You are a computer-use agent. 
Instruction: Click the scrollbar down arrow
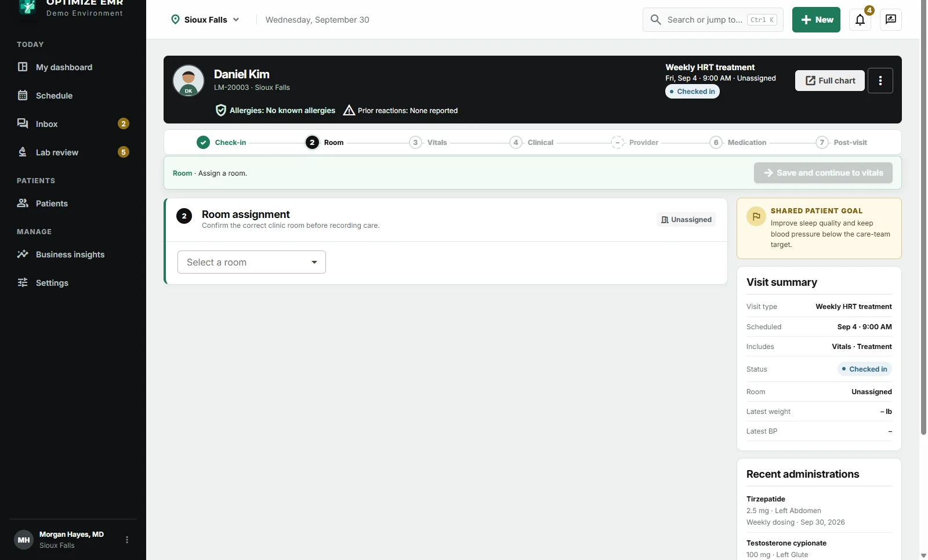pyautogui.click(x=923, y=555)
